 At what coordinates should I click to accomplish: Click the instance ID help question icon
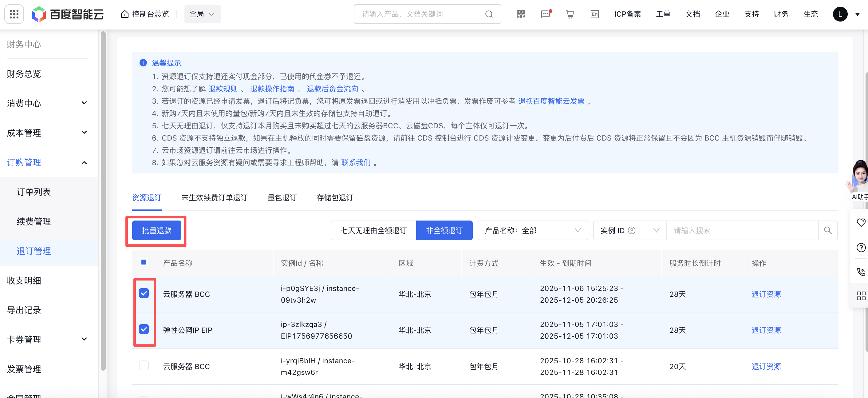point(632,230)
